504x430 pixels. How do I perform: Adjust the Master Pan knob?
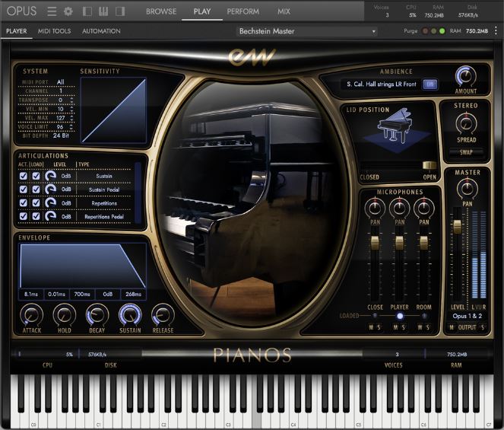tap(467, 188)
